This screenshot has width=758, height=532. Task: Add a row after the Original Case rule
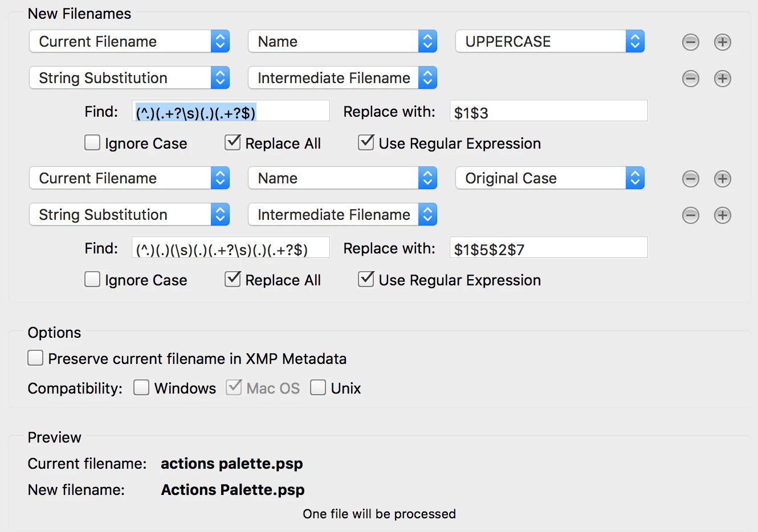(722, 179)
